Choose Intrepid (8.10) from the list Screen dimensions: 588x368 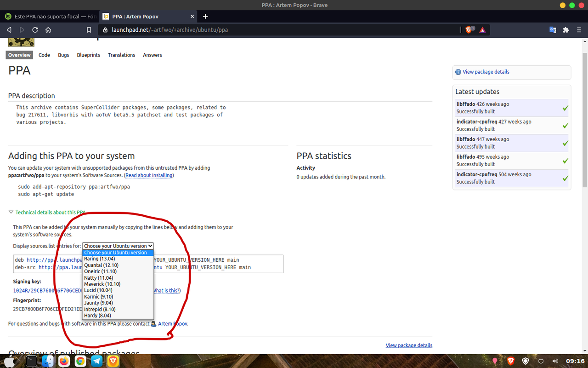click(118, 309)
